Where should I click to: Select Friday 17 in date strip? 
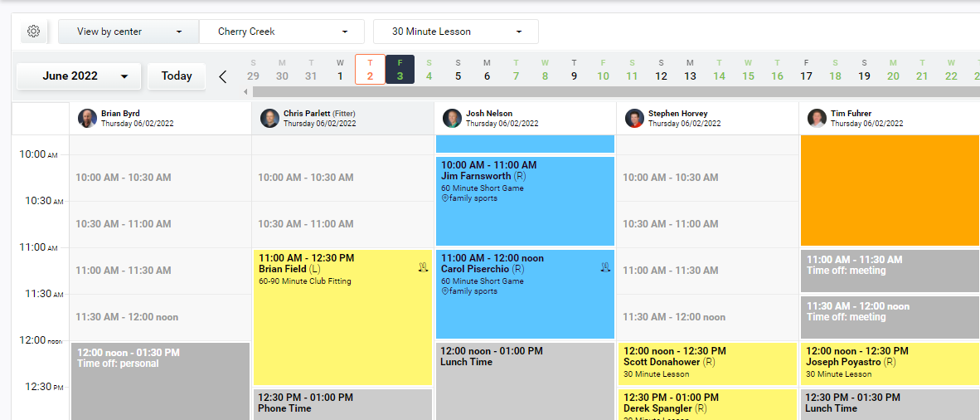(x=806, y=70)
